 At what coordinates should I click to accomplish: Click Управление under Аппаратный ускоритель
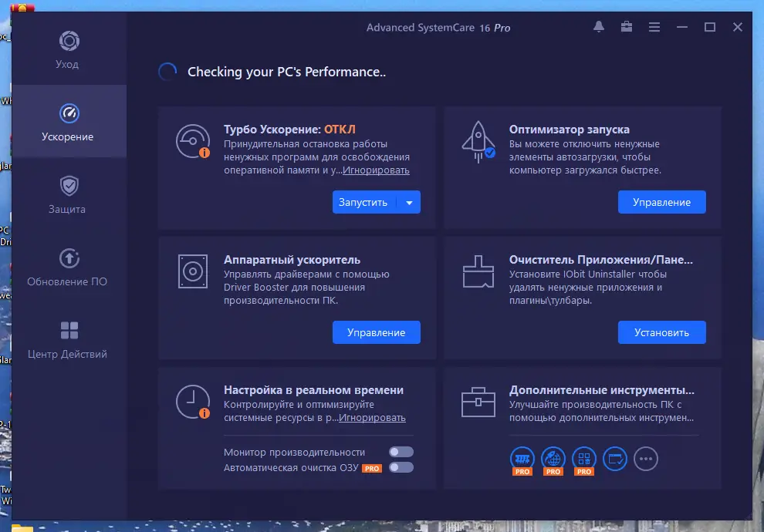coord(376,332)
